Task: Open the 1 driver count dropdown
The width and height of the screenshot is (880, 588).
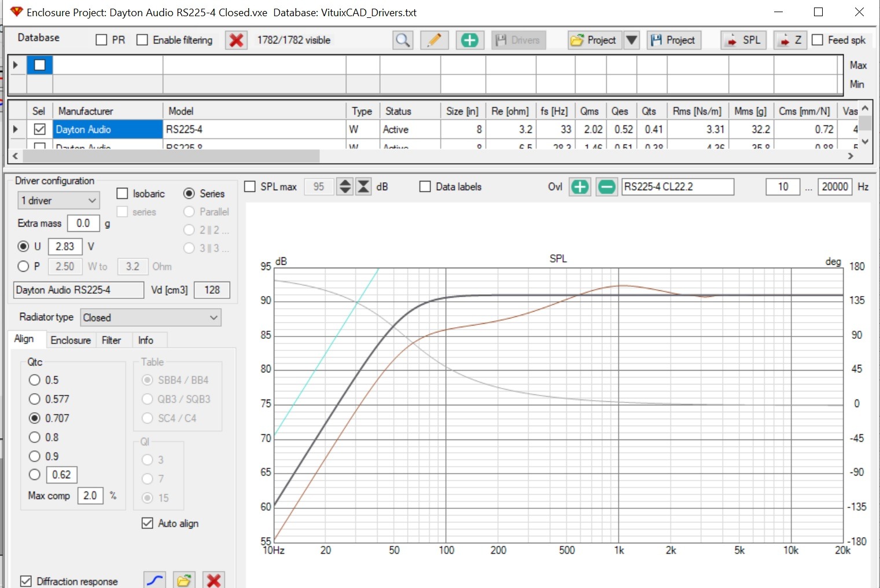Action: point(58,201)
